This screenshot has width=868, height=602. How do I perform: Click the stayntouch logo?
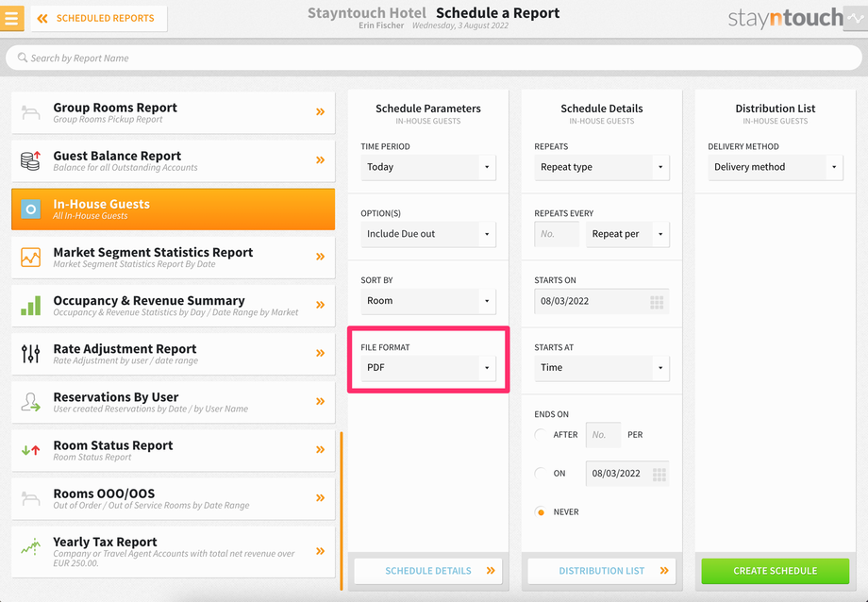click(786, 18)
